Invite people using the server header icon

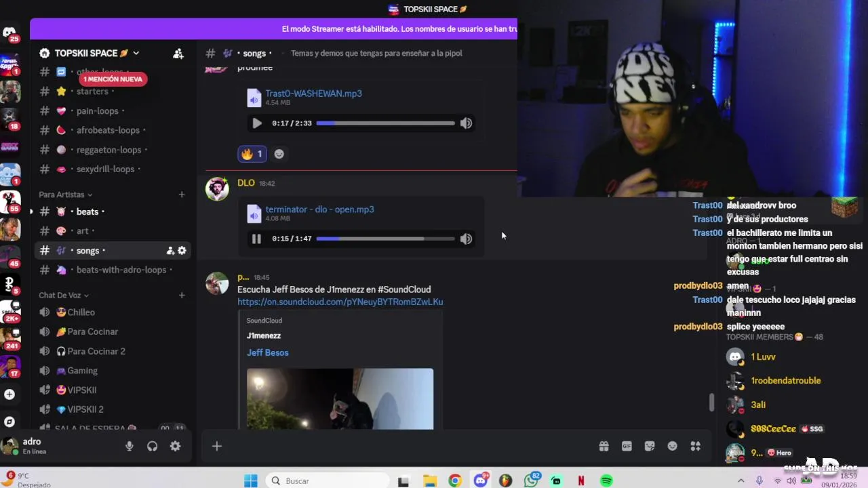pyautogui.click(x=178, y=54)
